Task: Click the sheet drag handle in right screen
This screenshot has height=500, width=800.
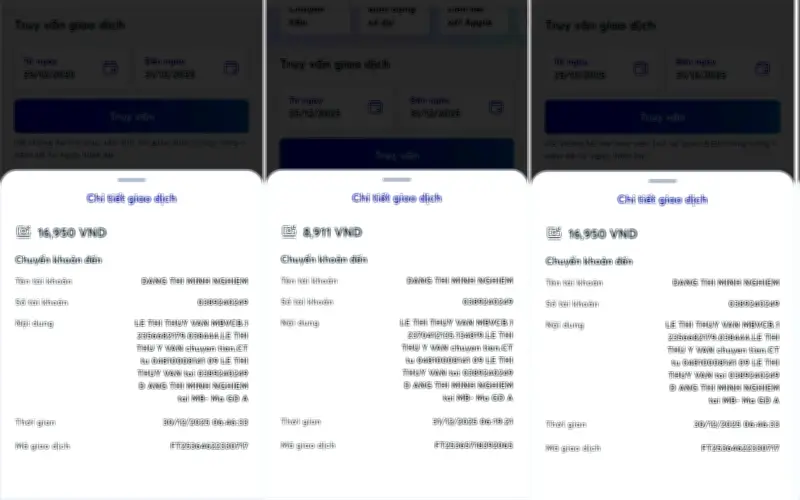Action: click(x=662, y=181)
